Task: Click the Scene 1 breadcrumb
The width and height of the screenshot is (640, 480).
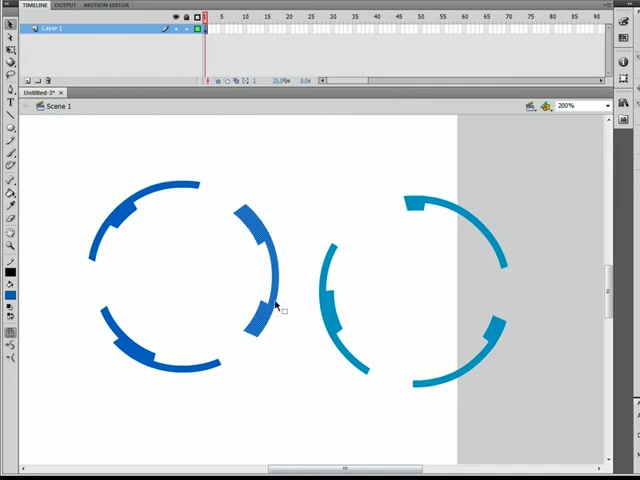Action: pyautogui.click(x=54, y=106)
